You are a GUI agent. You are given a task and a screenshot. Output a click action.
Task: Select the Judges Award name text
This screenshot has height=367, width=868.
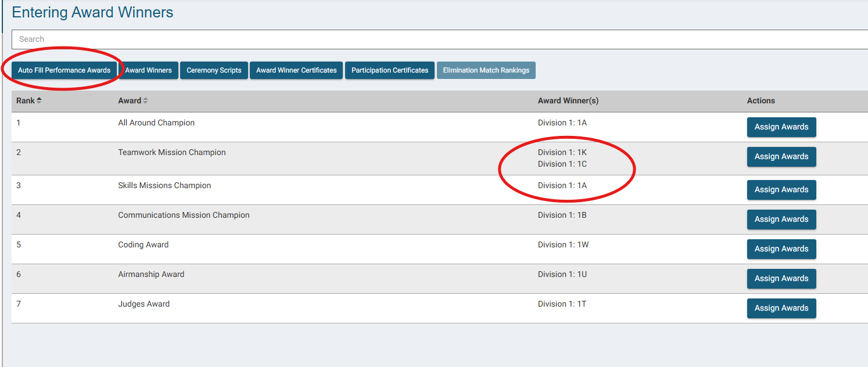click(144, 304)
